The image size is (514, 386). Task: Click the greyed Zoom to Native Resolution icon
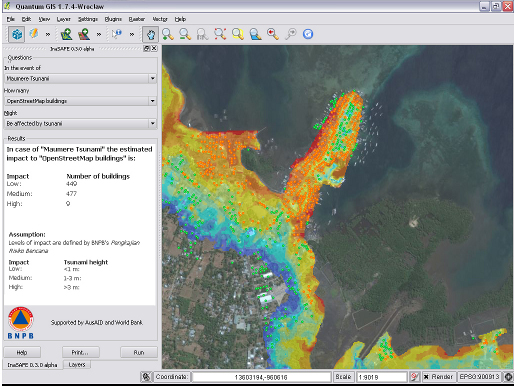pos(202,34)
